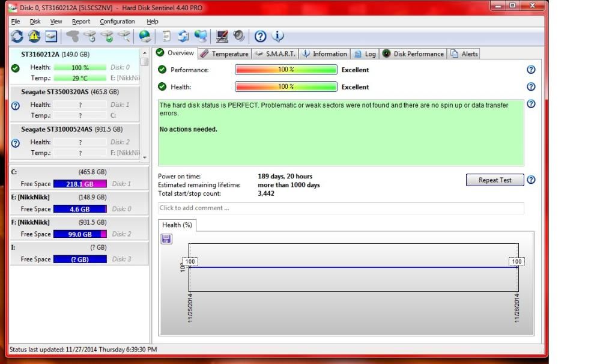
Task: Click the question mark status icon of ST31000524AS
Action: coord(15,143)
